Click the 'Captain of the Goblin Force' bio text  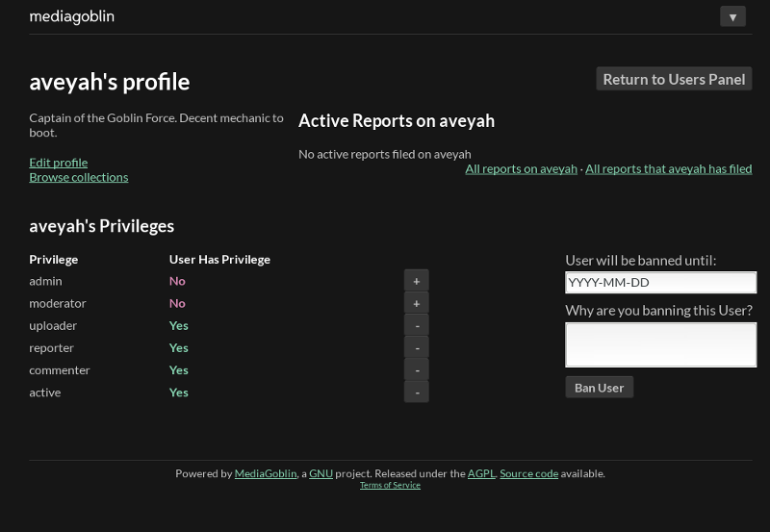pos(156,125)
